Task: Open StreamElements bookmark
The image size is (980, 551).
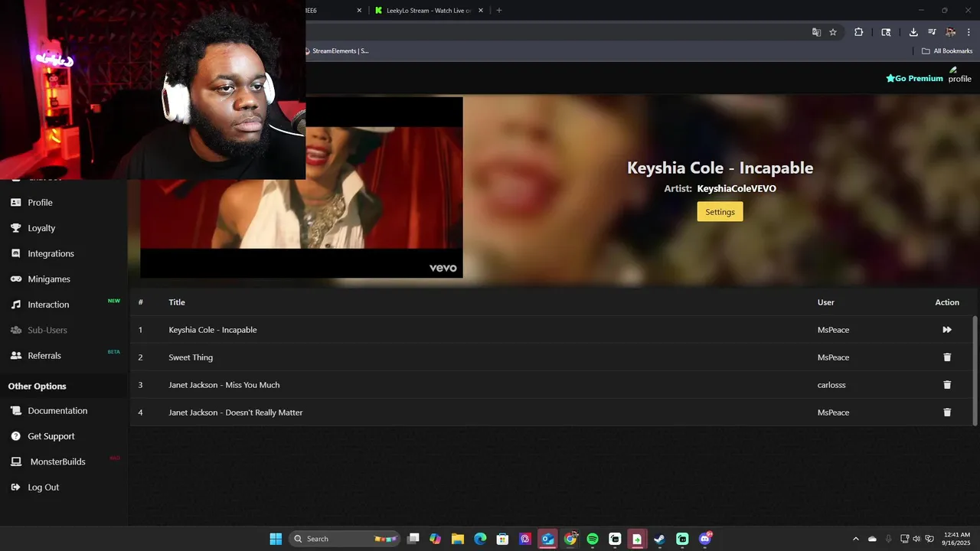Action: pos(337,51)
